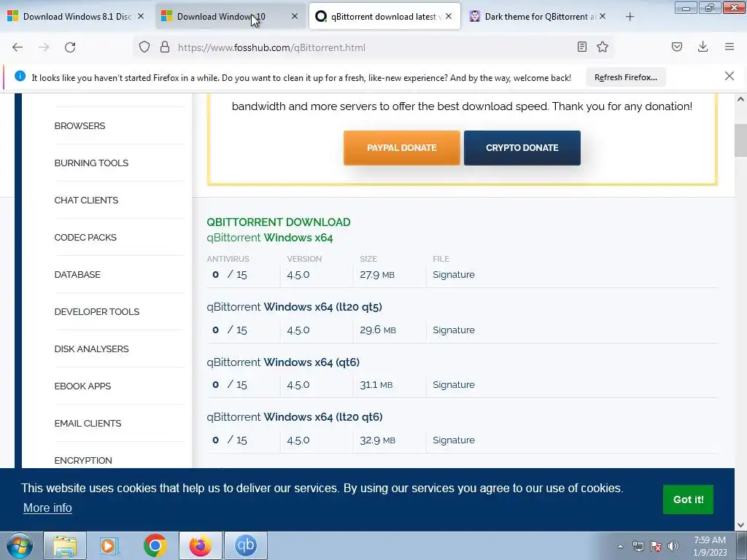Click the Crypto Donate button
Image resolution: width=747 pixels, height=560 pixels.
(522, 148)
